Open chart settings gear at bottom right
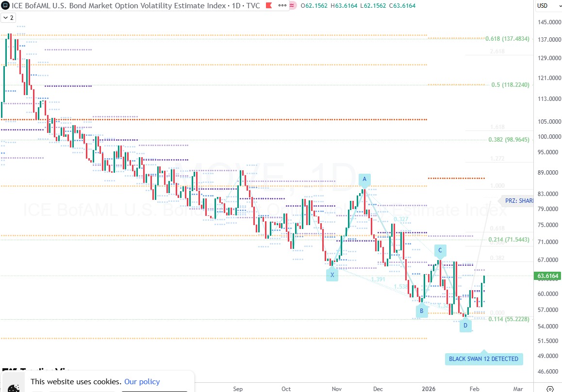Screen dimensions: 562x392 (549, 389)
